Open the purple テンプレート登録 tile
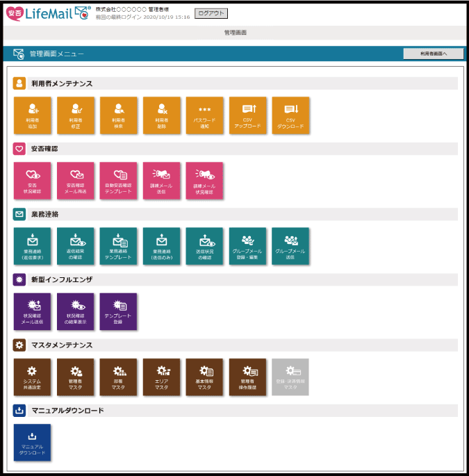The width and height of the screenshot is (469, 476). click(x=118, y=311)
